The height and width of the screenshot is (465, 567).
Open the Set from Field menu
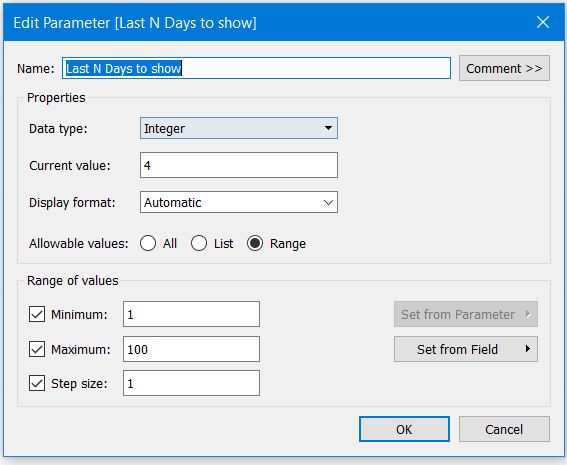click(466, 349)
